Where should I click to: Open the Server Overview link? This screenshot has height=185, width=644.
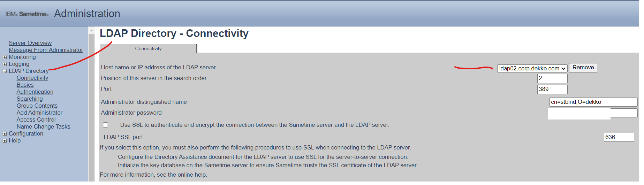click(30, 43)
